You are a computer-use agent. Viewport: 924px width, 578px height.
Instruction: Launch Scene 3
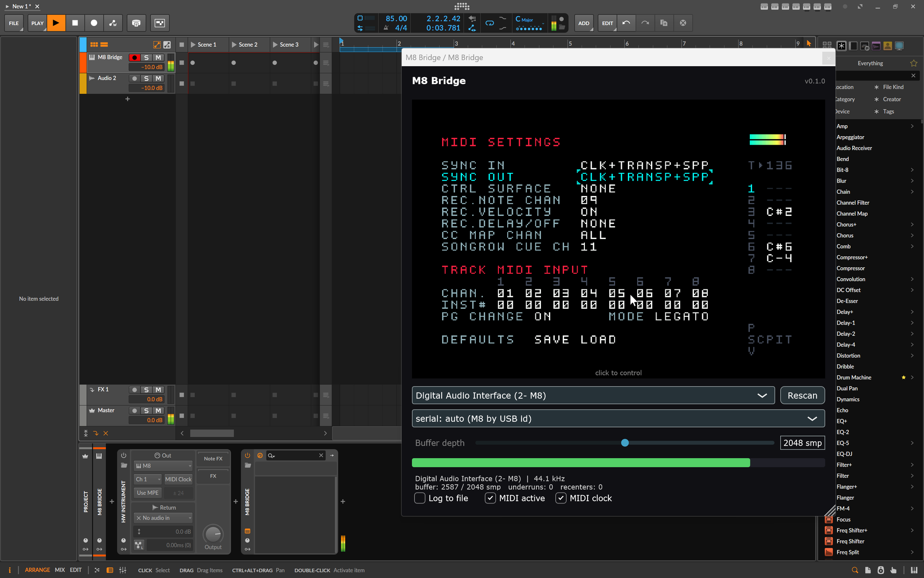pyautogui.click(x=275, y=44)
